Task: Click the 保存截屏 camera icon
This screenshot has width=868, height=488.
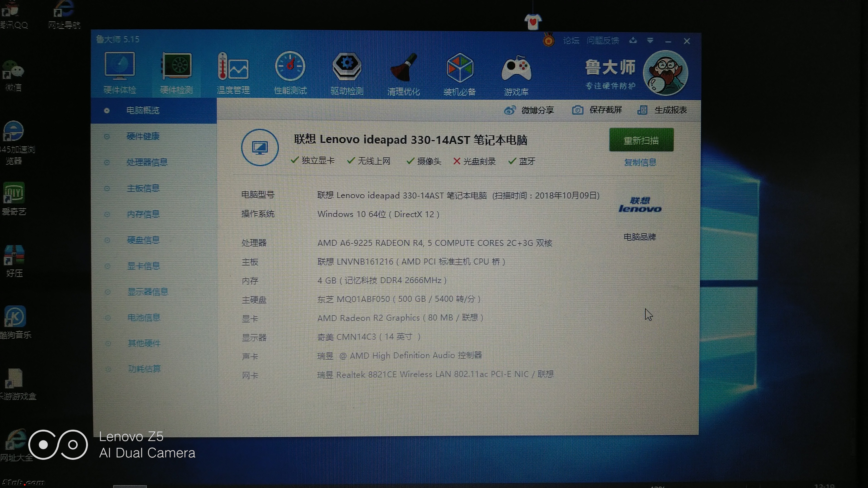Action: pos(578,110)
